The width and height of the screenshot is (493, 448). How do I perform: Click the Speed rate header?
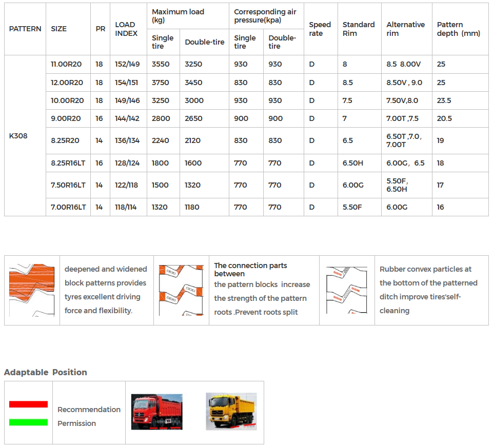320,29
